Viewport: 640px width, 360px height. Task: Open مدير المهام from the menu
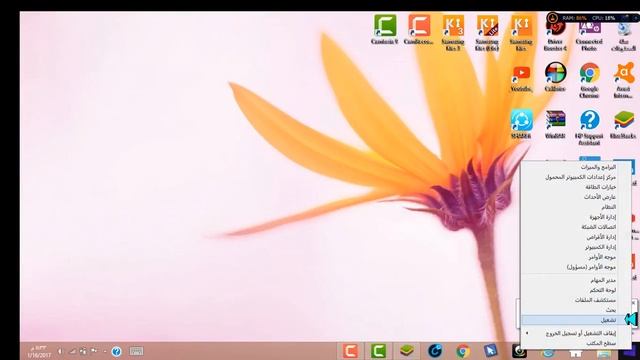tap(576, 280)
